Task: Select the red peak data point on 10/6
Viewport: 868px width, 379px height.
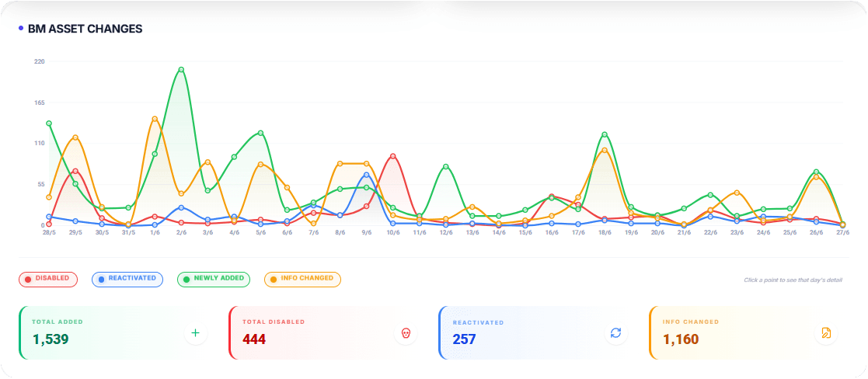Action: pos(393,157)
